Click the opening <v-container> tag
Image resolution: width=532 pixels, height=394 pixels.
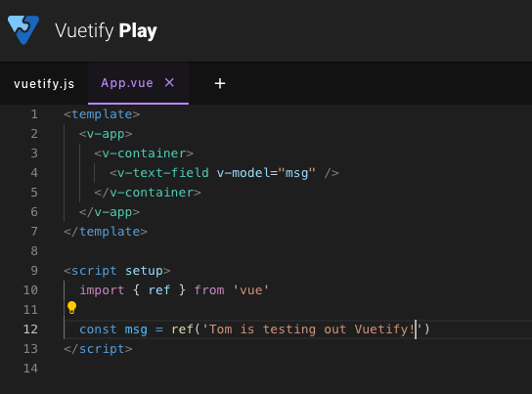(144, 153)
